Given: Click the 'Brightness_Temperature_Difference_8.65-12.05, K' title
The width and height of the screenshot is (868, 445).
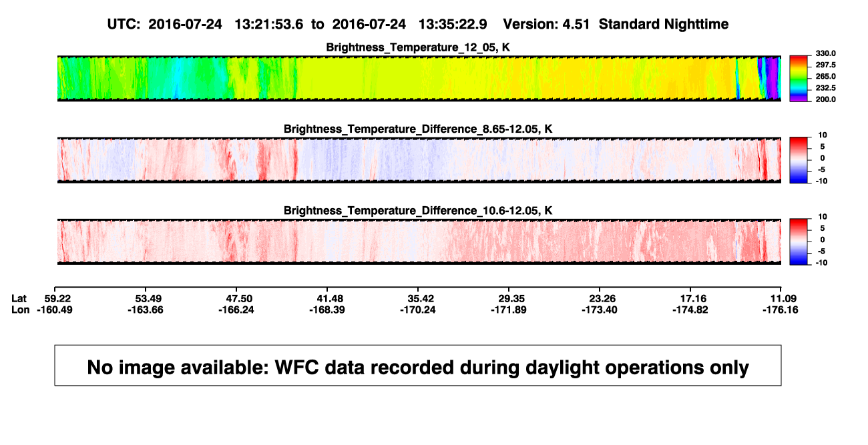Looking at the screenshot, I should [x=419, y=129].
